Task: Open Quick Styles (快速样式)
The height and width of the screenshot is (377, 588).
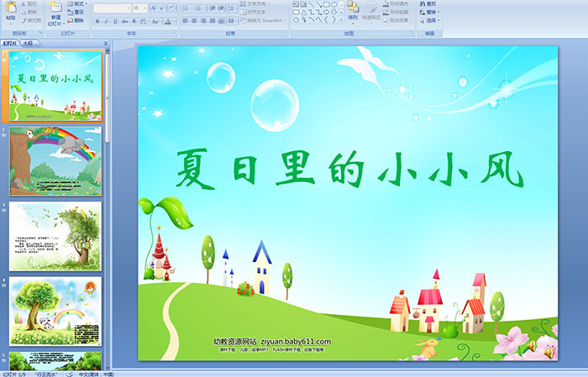Action: pos(371,13)
